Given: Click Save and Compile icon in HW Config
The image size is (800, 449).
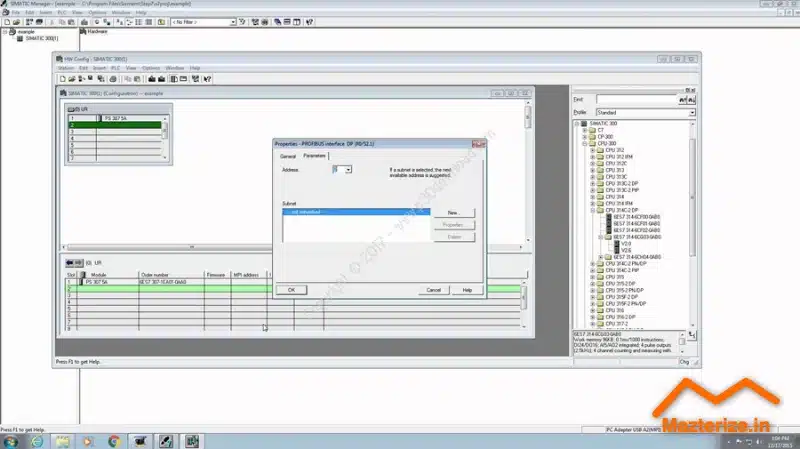Looking at the screenshot, I should 101,79.
